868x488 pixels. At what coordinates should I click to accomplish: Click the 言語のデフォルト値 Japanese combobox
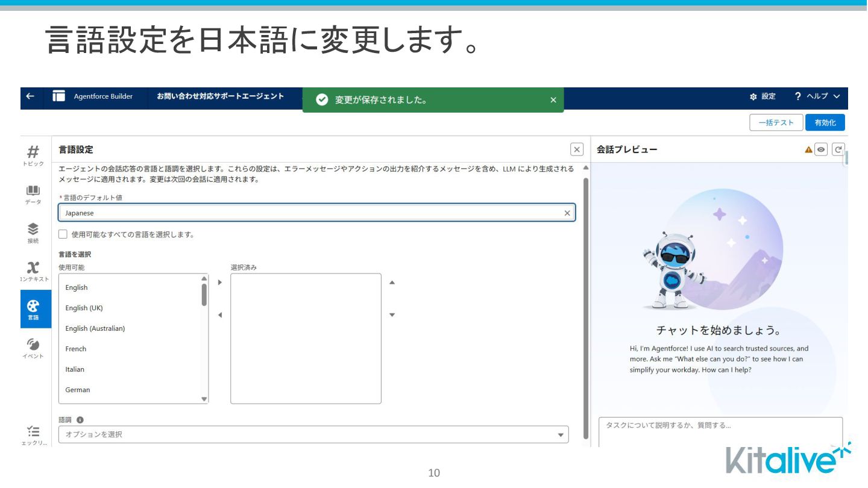point(316,213)
